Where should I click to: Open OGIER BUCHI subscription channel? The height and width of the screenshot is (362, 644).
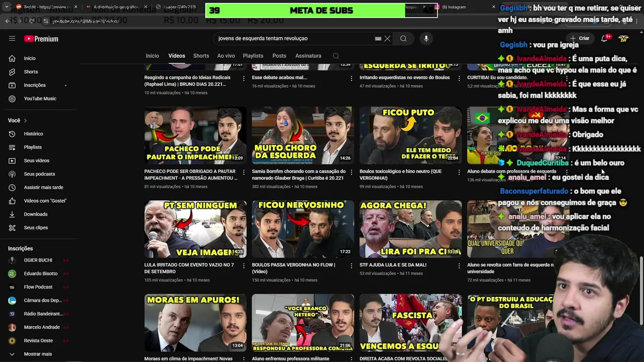(x=38, y=260)
